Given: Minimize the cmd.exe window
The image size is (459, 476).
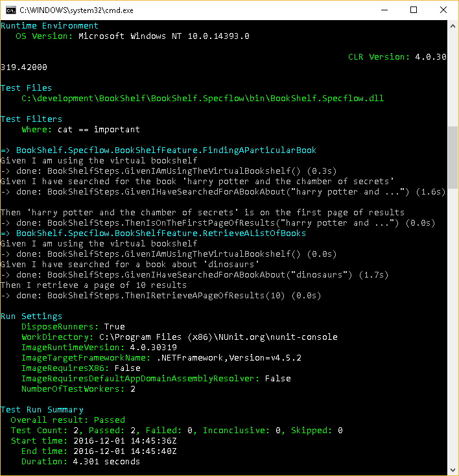Looking at the screenshot, I should 384,10.
